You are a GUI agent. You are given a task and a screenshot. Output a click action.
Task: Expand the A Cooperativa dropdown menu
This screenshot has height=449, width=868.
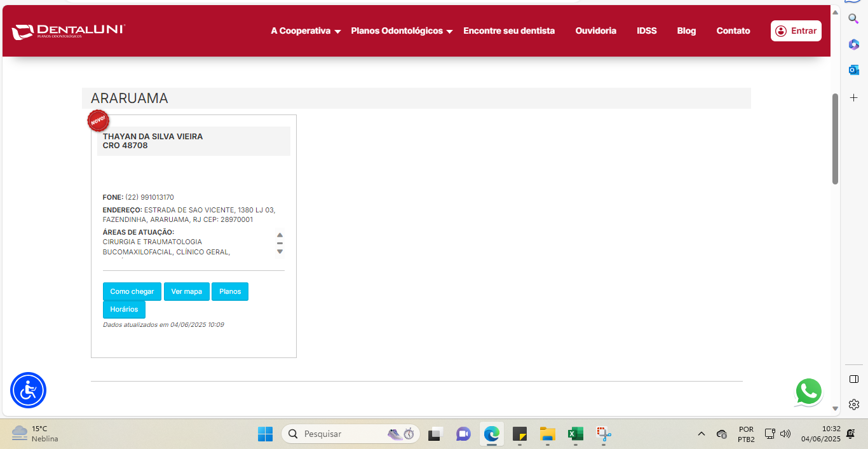[x=306, y=31]
